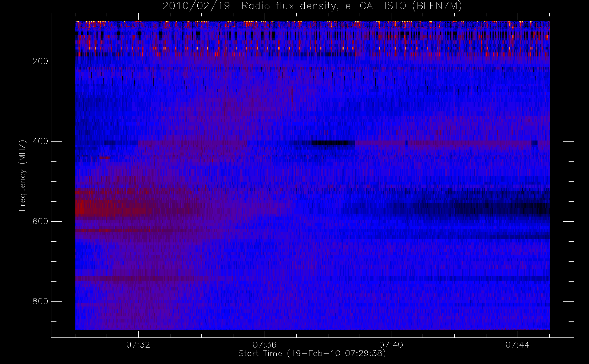Click the 07:40 time tick label
The width and height of the screenshot is (589, 364).
click(391, 345)
